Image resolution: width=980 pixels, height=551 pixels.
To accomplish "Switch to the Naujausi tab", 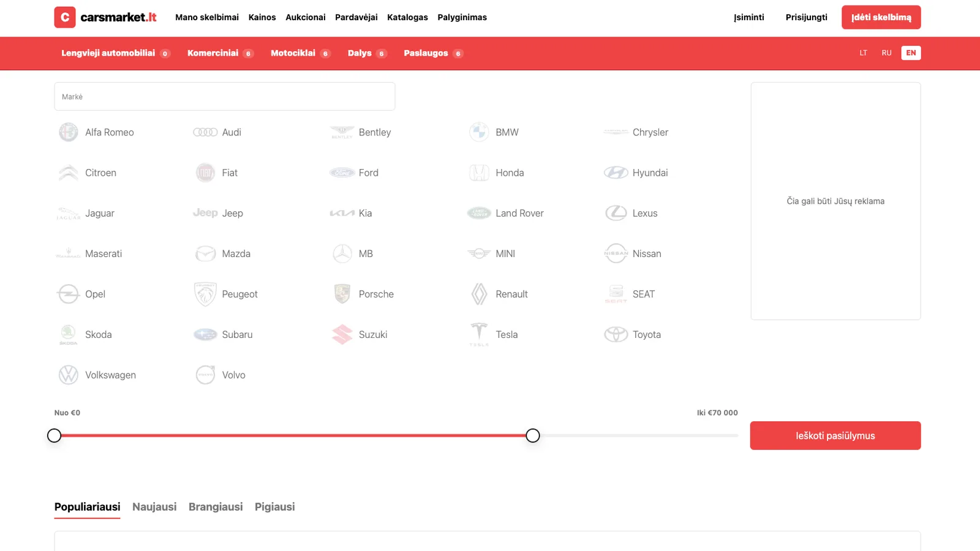I will 154,507.
